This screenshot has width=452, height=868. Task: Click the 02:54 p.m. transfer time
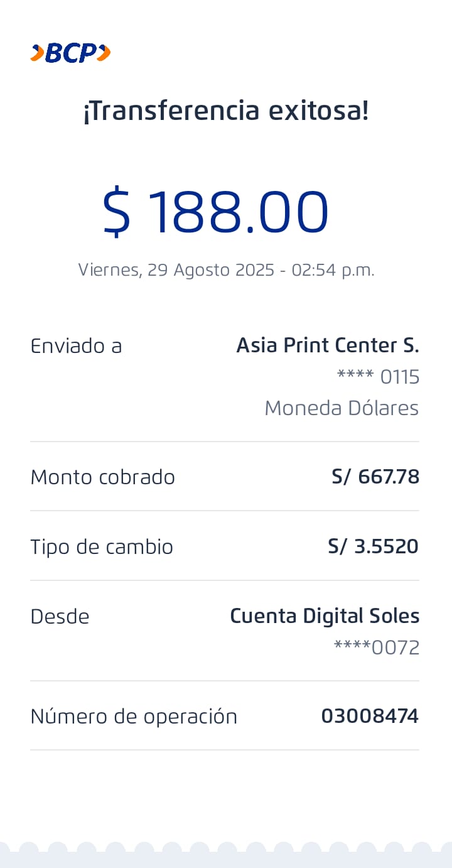click(x=333, y=270)
